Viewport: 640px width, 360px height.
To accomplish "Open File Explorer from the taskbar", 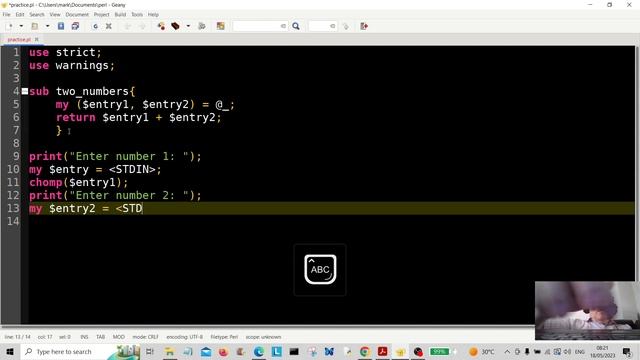I will coord(169,351).
